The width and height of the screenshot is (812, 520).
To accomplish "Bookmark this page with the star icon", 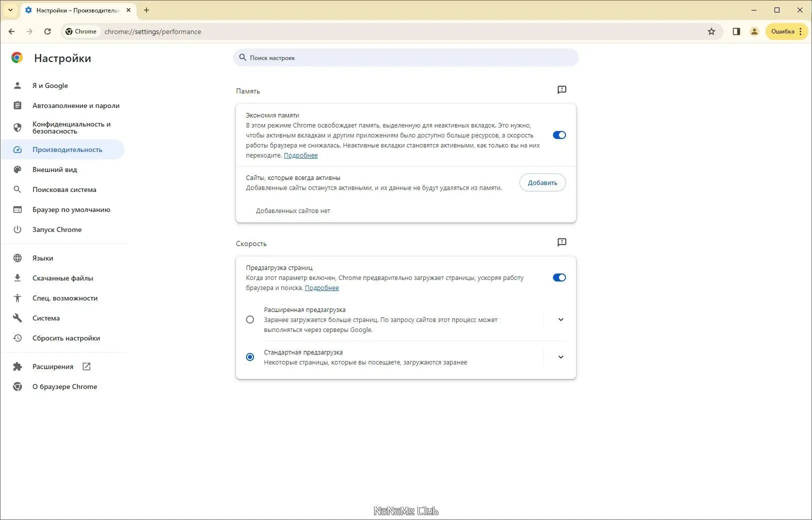I will pos(711,31).
